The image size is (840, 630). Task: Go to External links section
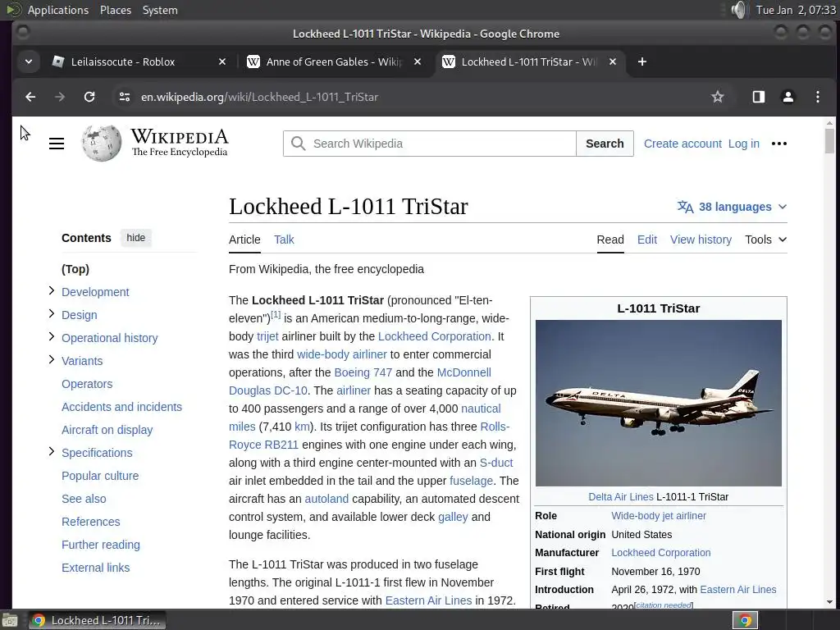(95, 568)
